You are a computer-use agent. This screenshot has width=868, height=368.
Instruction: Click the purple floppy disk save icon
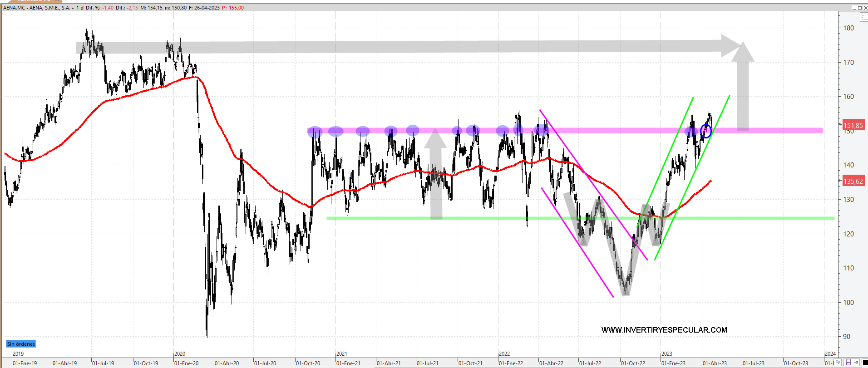pos(848,363)
